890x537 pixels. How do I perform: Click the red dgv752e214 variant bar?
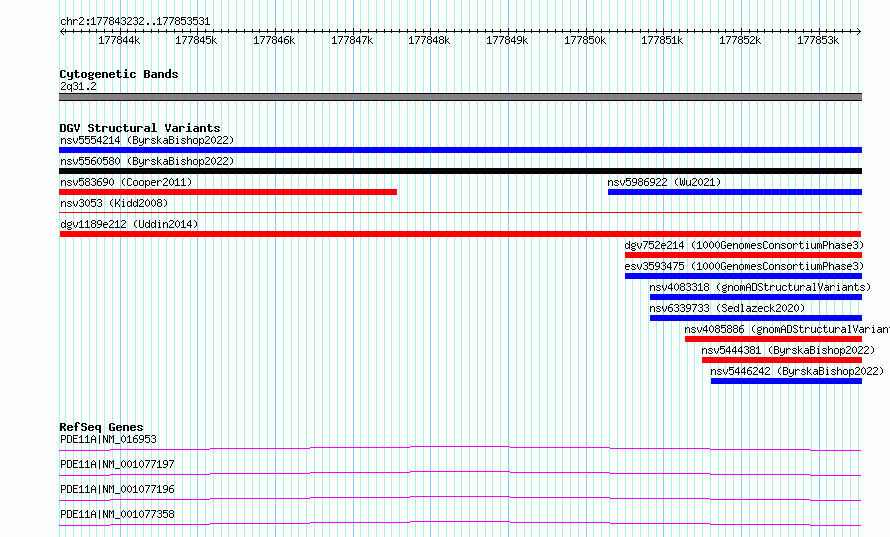coord(744,255)
